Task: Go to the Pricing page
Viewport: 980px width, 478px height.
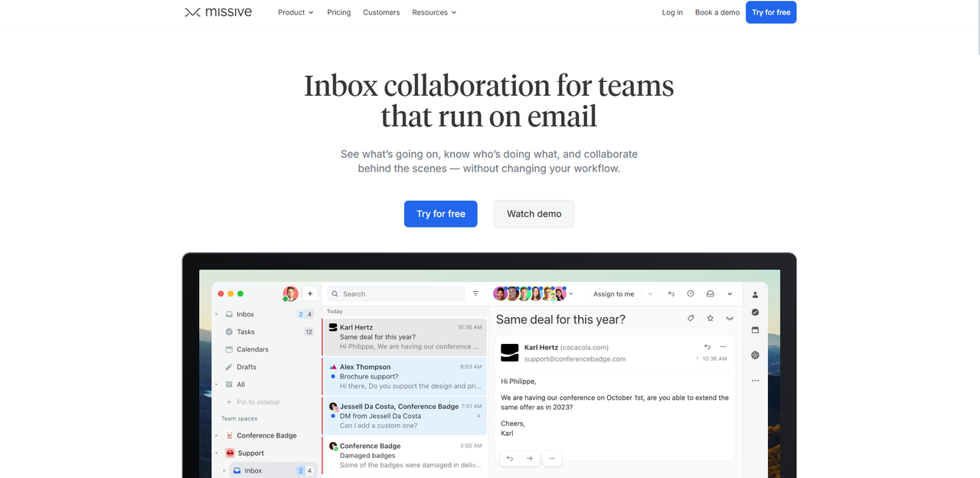Action: click(338, 12)
